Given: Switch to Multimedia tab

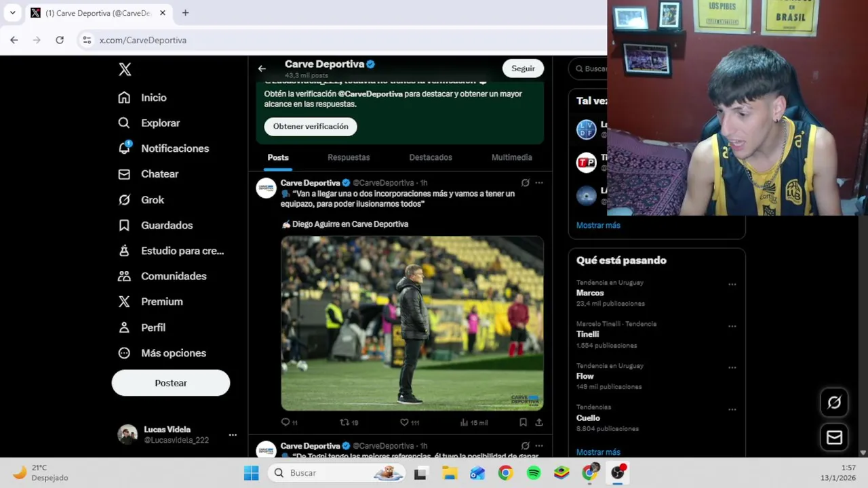Looking at the screenshot, I should click(512, 157).
